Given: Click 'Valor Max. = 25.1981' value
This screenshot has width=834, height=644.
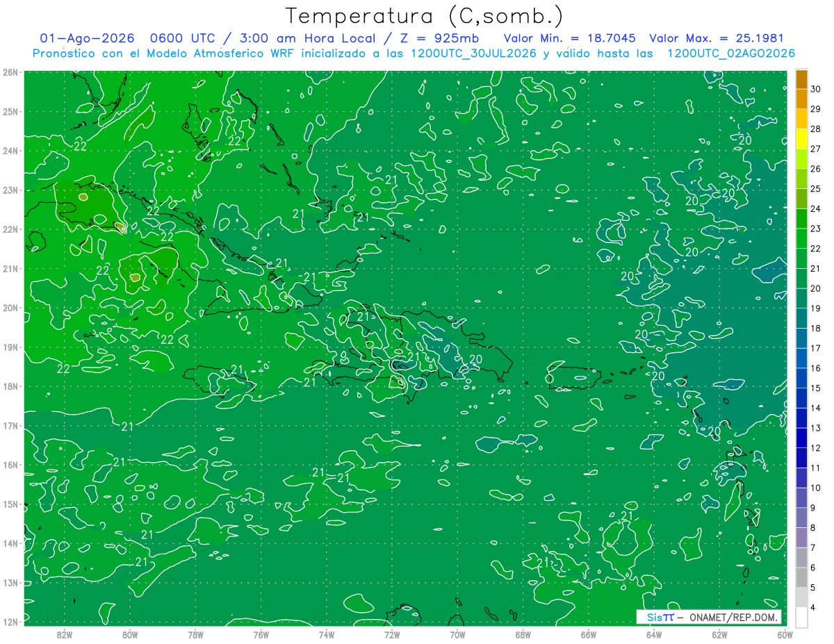Looking at the screenshot, I should [x=717, y=38].
